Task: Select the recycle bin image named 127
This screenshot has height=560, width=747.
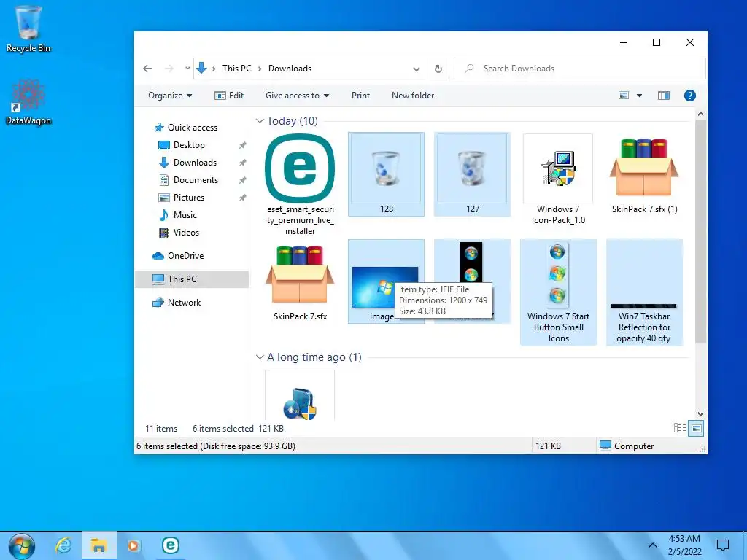Action: tap(472, 174)
